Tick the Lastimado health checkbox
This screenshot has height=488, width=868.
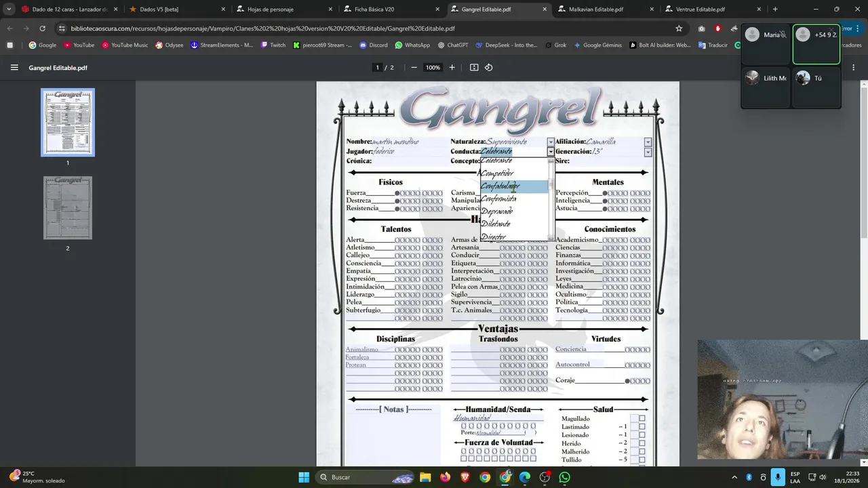[x=642, y=427]
